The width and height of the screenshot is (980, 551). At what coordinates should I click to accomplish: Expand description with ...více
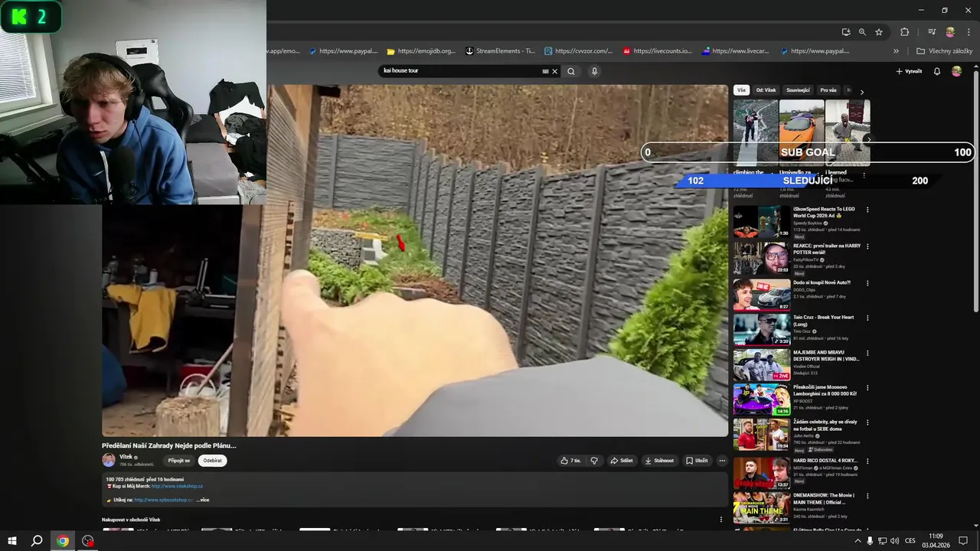coord(202,500)
